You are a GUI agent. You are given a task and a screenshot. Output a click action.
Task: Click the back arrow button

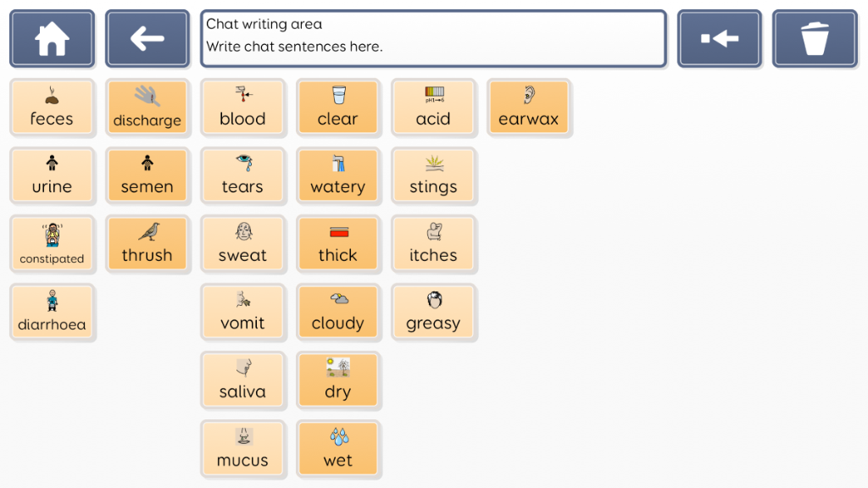[x=147, y=39]
